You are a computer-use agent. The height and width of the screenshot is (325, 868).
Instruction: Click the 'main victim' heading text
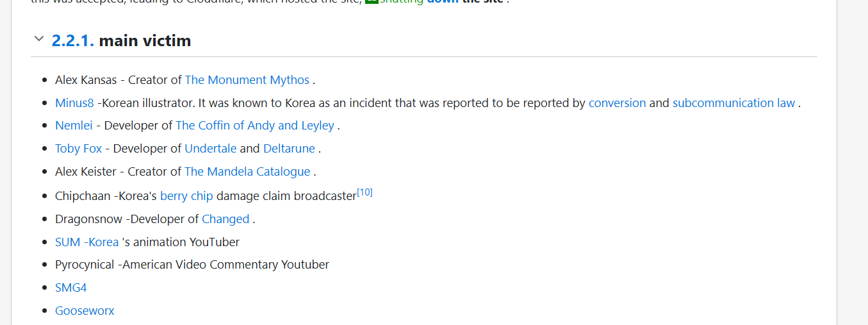point(145,40)
